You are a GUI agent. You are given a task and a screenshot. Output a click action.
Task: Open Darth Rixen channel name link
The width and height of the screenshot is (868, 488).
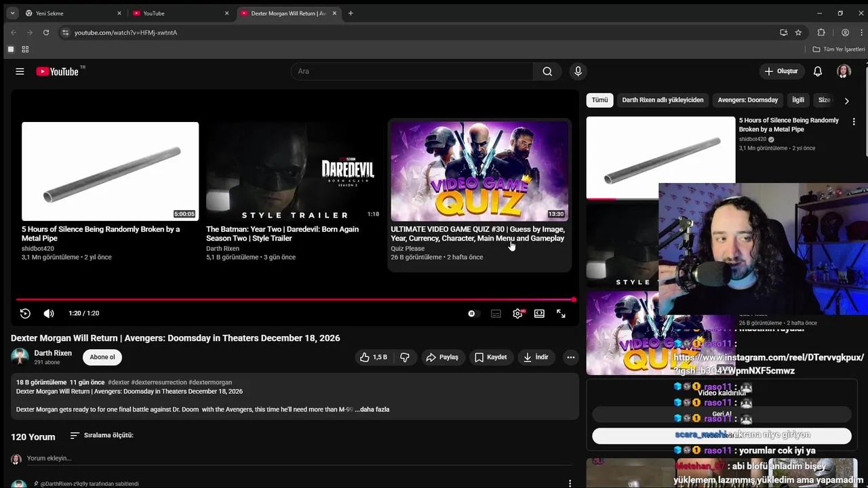point(53,353)
